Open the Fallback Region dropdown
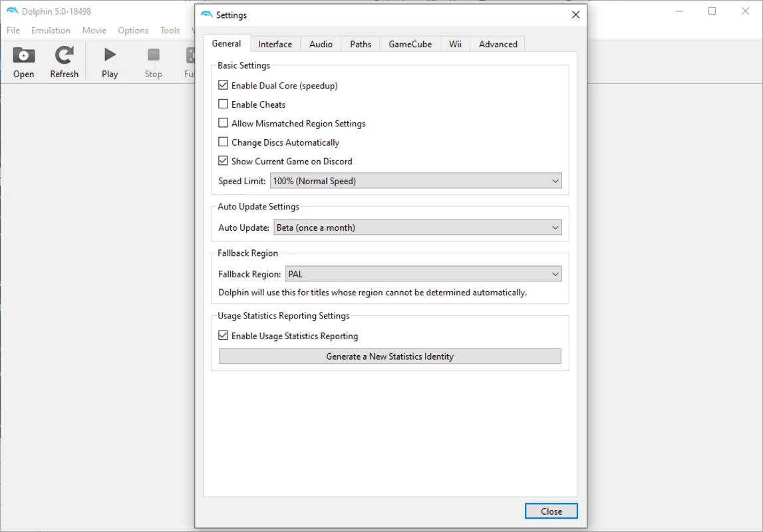Screen dimensions: 763x532 (x=423, y=274)
